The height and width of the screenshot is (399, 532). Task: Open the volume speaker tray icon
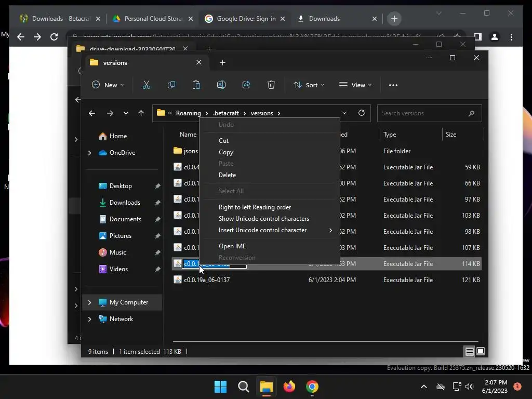tap(469, 387)
